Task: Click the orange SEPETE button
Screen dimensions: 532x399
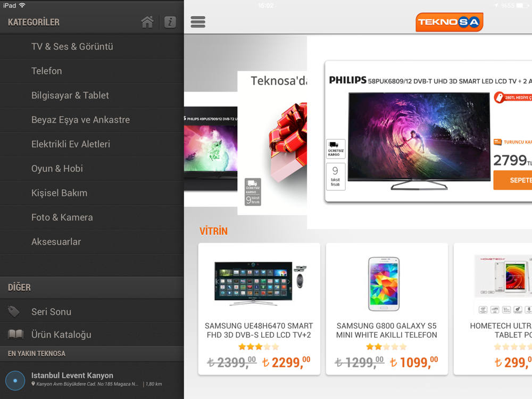Action: pos(513,180)
